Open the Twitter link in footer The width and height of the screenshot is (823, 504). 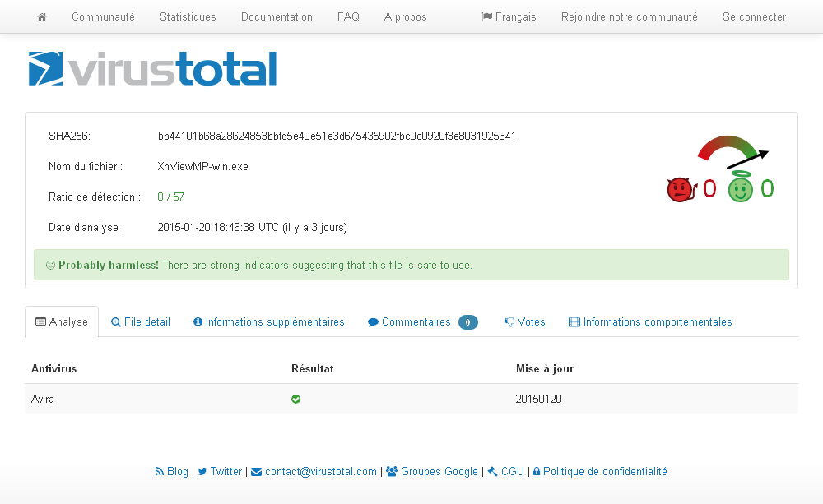click(x=226, y=471)
